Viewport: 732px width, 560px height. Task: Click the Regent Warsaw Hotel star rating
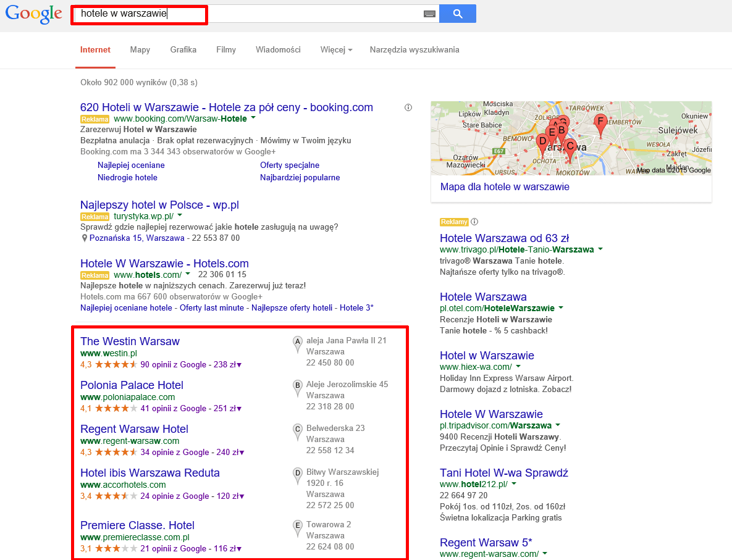(116, 452)
